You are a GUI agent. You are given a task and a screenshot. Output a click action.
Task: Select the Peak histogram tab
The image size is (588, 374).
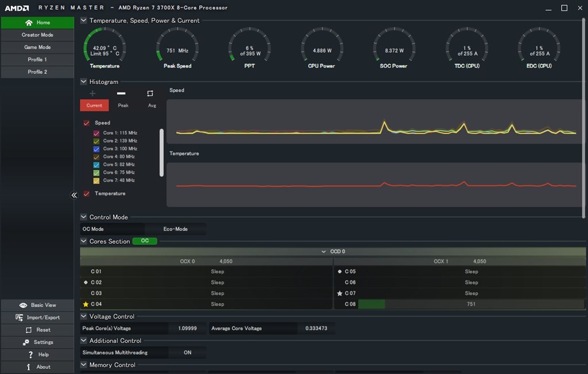(x=123, y=106)
